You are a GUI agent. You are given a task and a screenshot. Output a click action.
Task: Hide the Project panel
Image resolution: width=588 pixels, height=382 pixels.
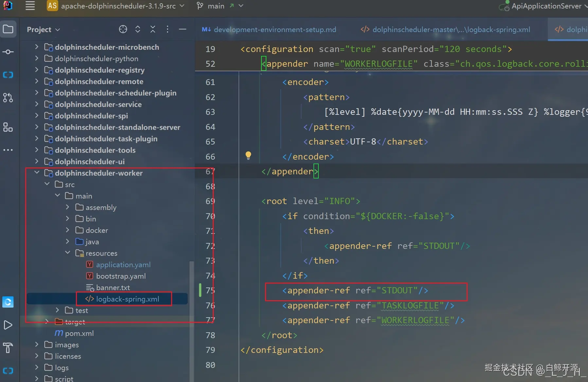(183, 29)
